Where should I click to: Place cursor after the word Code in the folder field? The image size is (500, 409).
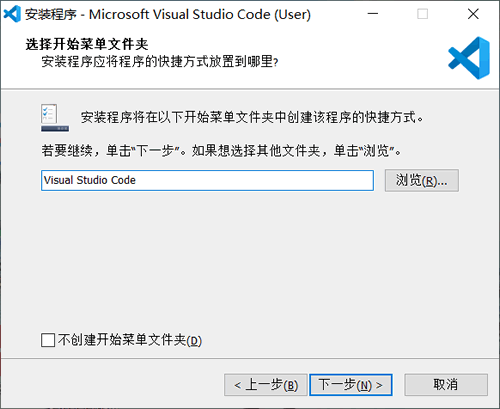[136, 180]
